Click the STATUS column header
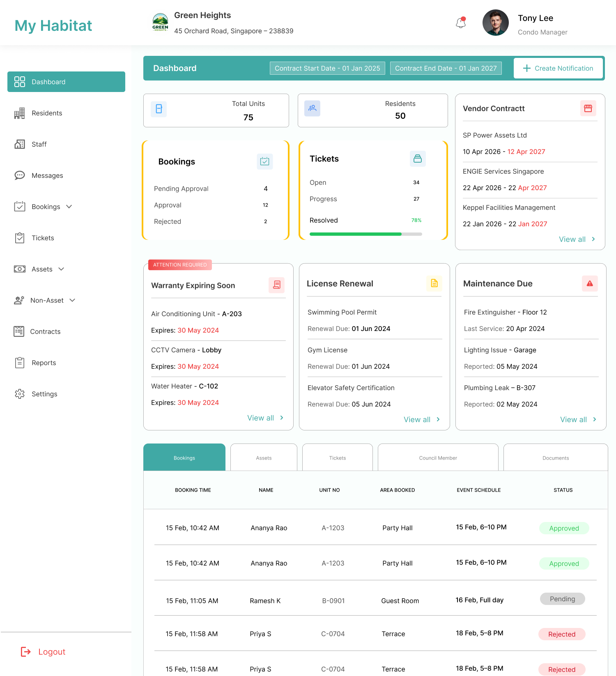The width and height of the screenshot is (616, 676). click(563, 490)
